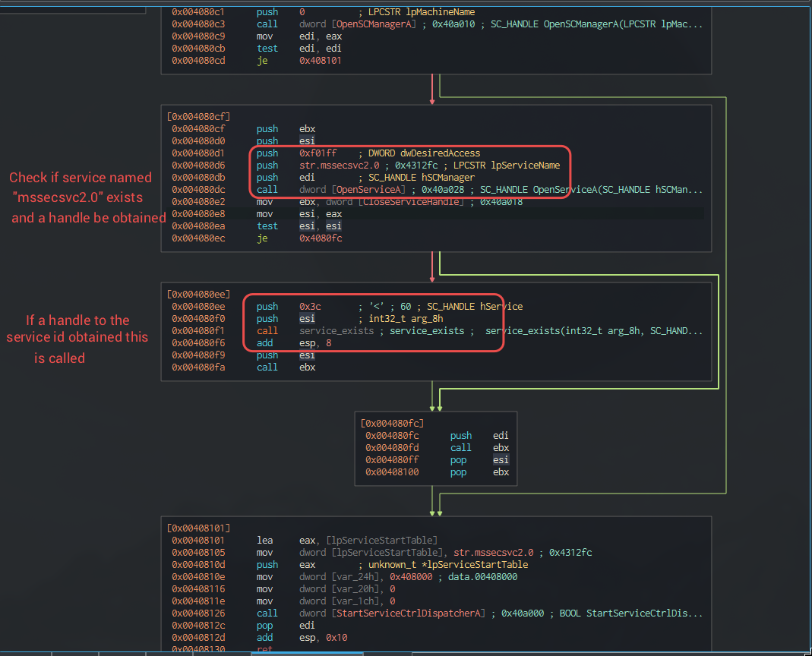Screen dimensions: 812x656
Task: Select mov esi, eax at 0x004080e8
Action: click(257, 214)
